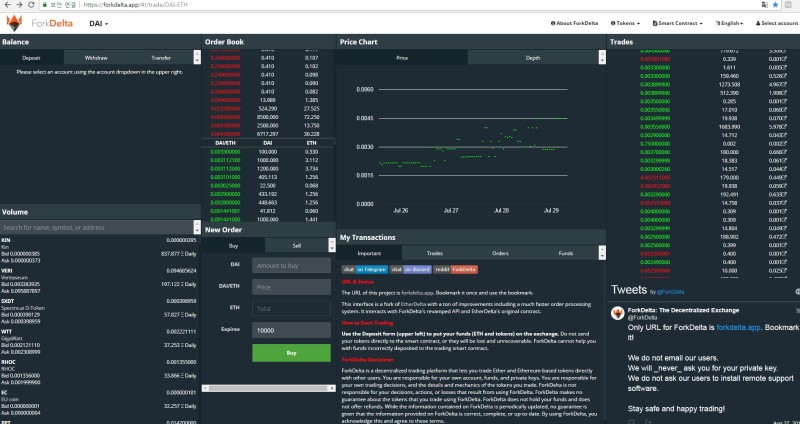This screenshot has height=424, width=800.
Task: Click the New Order tab scroller
Action: (332, 245)
